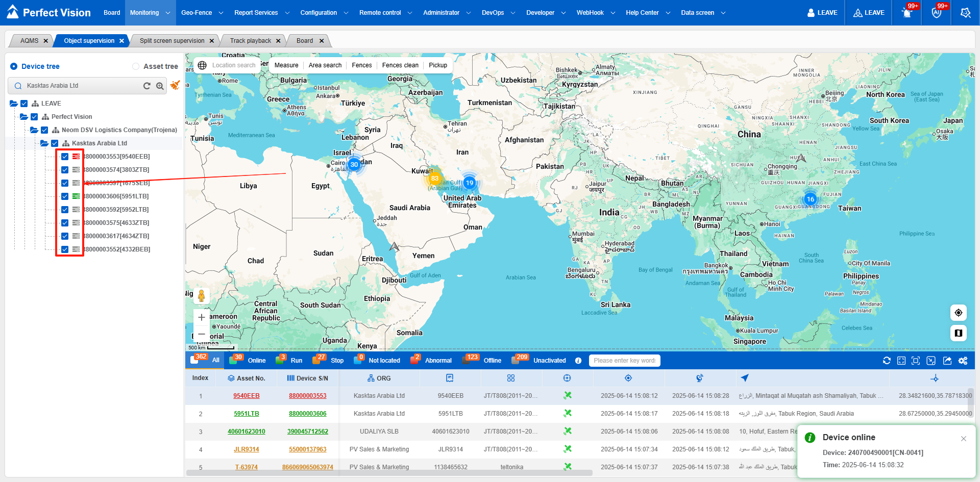Open the Geo-Fence dropdown menu
The width and height of the screenshot is (980, 482).
(202, 13)
